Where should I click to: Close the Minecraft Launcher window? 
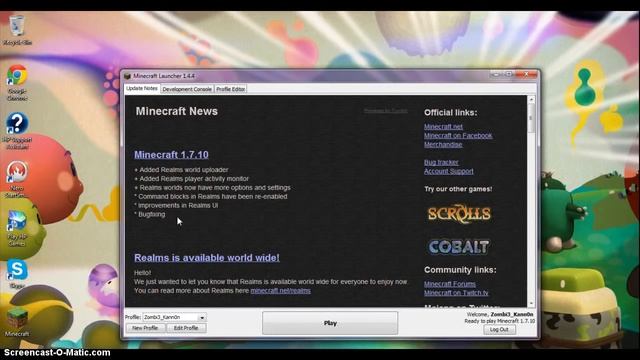point(526,75)
